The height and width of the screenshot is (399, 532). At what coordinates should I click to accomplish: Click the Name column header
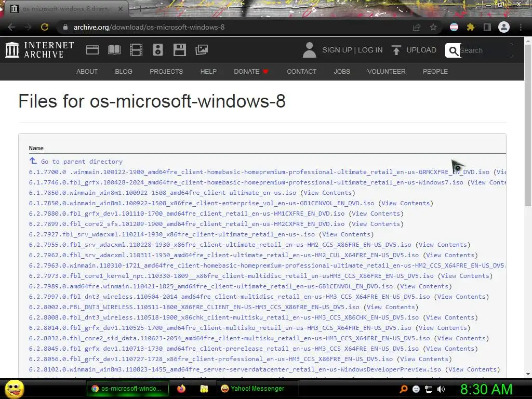pyautogui.click(x=36, y=148)
